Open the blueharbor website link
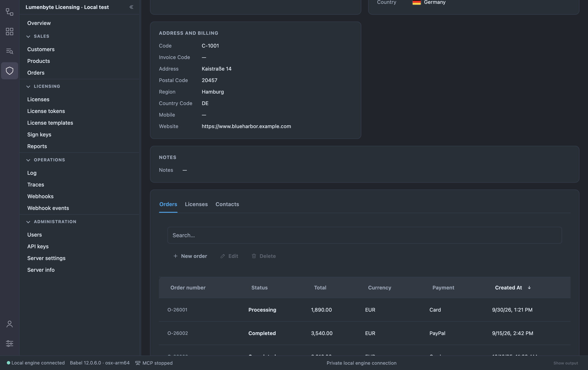Viewport: 588px width, 370px height. 246,126
